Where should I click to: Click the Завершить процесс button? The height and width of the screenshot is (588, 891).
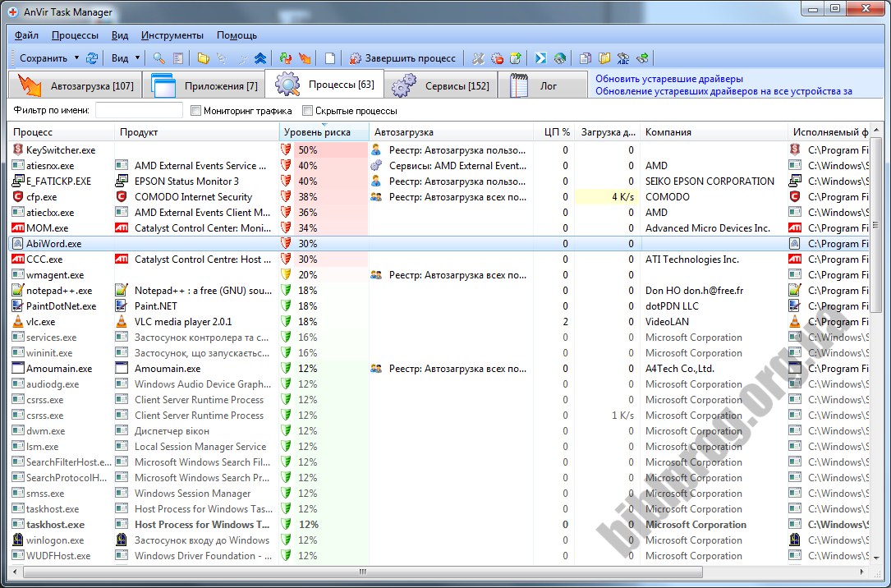402,58
